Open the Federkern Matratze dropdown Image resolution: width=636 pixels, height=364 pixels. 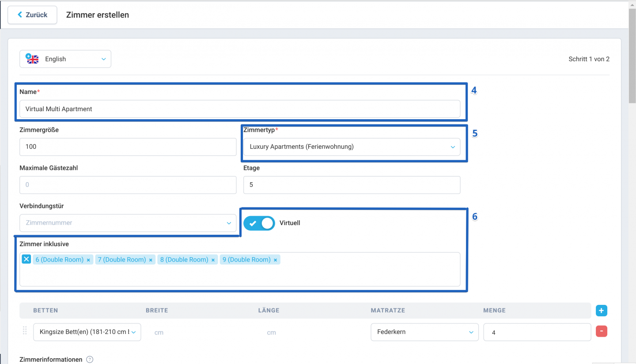424,332
